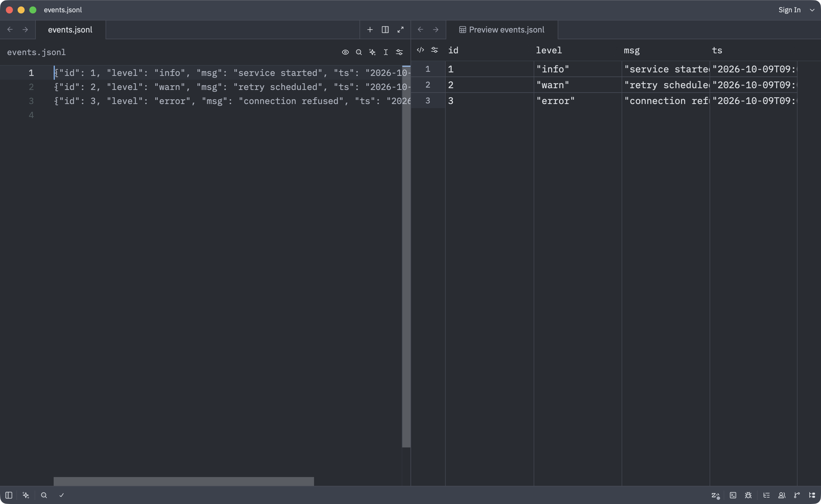Click the sparkle inline assist icon in editor toolbar
This screenshot has width=821, height=504.
(372, 52)
